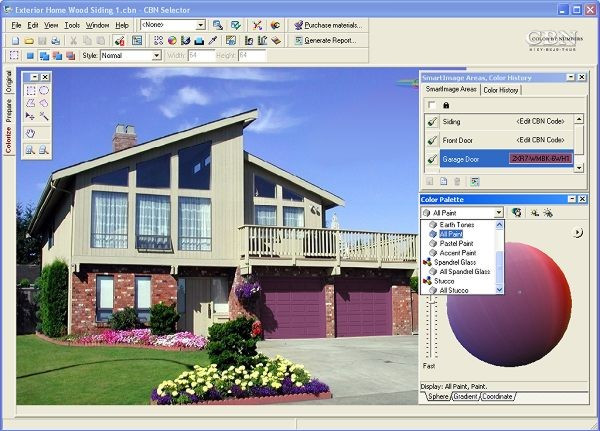This screenshot has width=600, height=431.
Task: Click the intersect selection mode icon
Action: point(70,56)
